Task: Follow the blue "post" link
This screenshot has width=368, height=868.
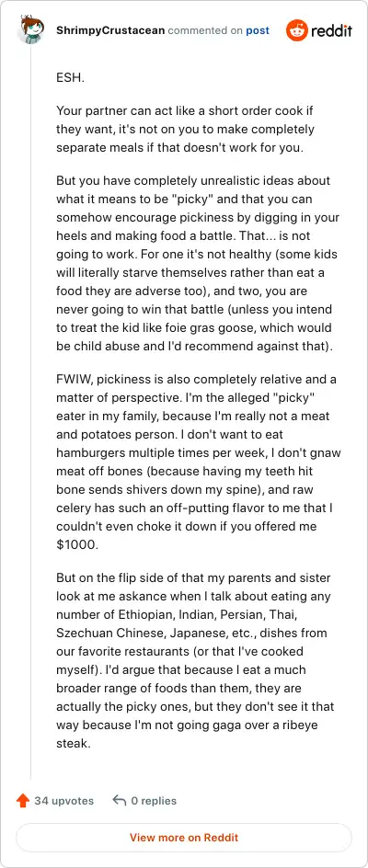Action: pos(258,30)
